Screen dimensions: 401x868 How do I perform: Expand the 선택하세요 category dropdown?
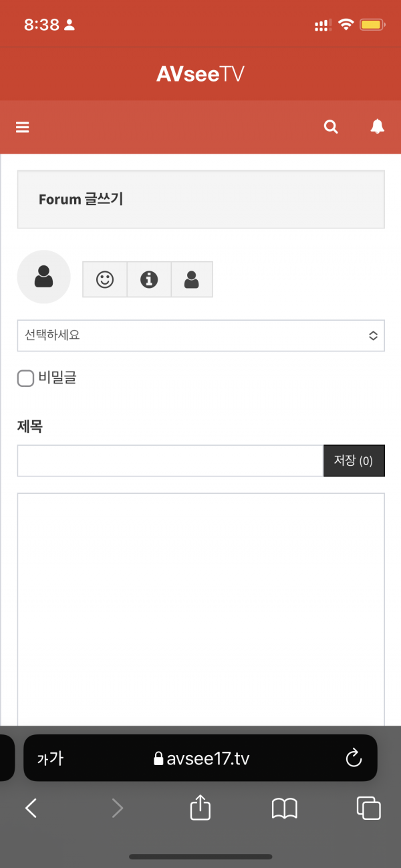click(200, 335)
